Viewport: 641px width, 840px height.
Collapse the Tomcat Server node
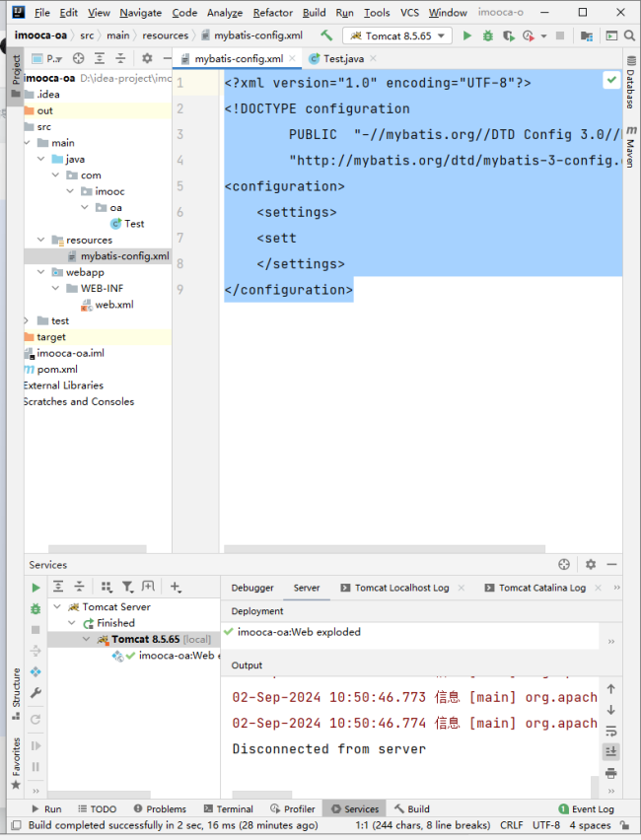pos(57,606)
